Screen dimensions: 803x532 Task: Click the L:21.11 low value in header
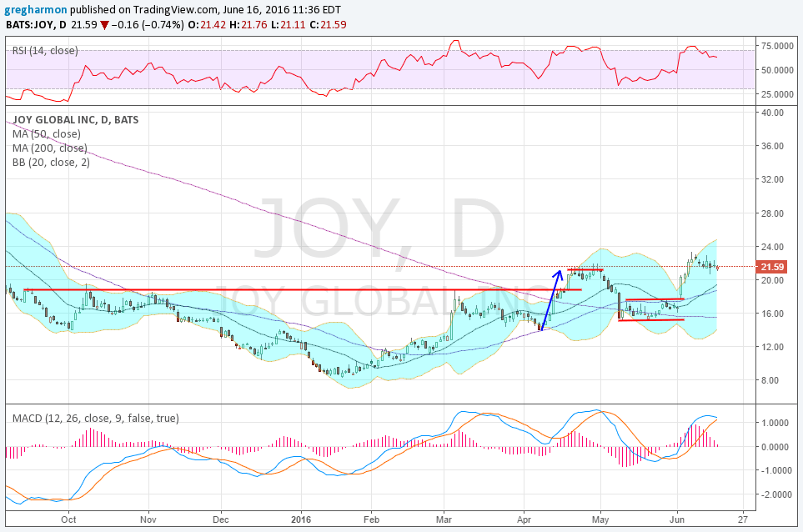[289, 24]
